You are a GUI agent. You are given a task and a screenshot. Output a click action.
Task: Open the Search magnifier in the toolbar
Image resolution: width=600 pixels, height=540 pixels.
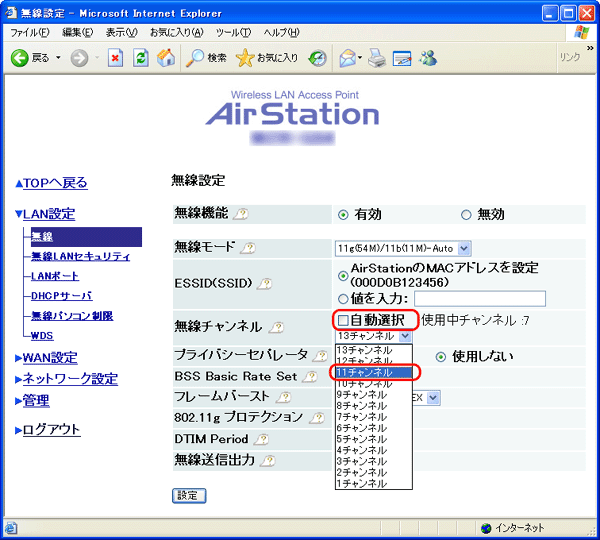pos(195,58)
